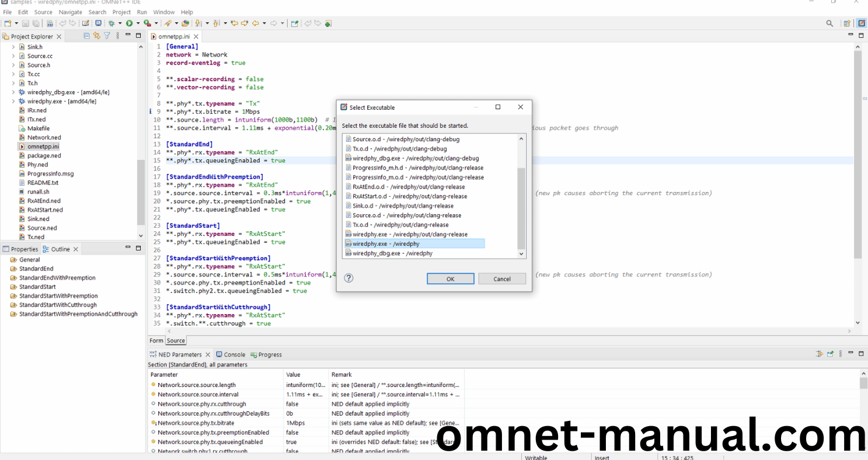Image resolution: width=868 pixels, height=460 pixels.
Task: Toggle Link with Editor in Project Explorer
Action: (97, 36)
